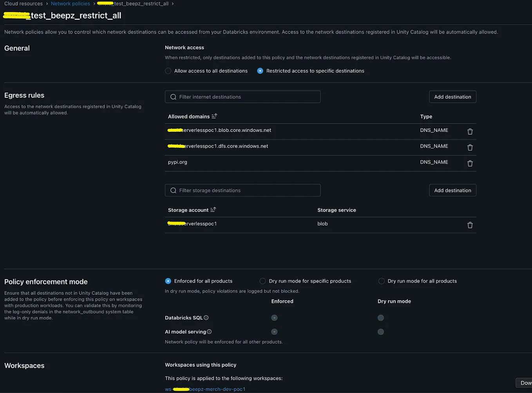Open Network policies from the breadcrumb
This screenshot has height=393, width=532.
(70, 4)
